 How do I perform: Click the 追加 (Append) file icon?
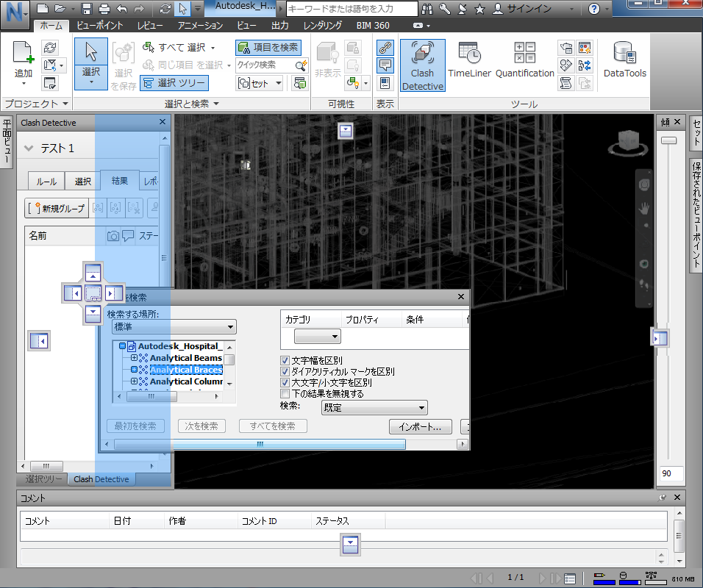[24, 53]
